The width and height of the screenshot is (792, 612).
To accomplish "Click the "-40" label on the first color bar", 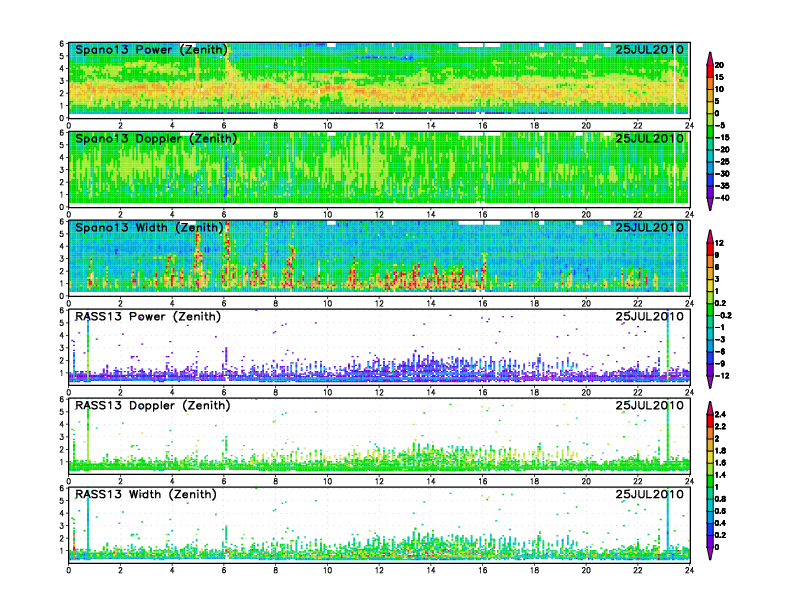I will (722, 198).
